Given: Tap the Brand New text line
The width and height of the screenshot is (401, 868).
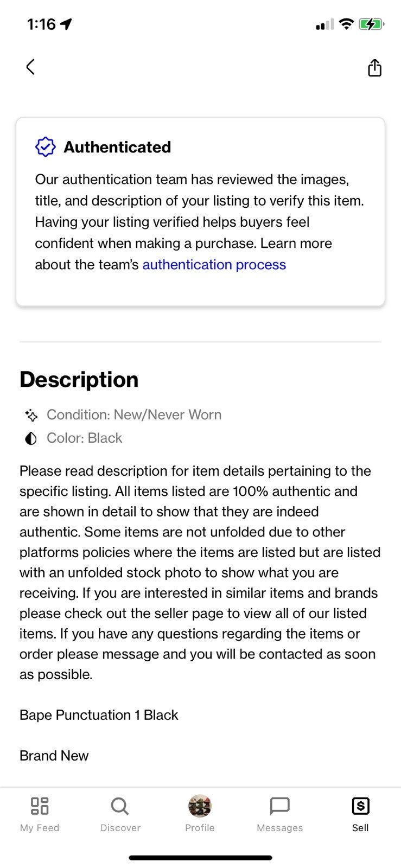Looking at the screenshot, I should coord(54,756).
